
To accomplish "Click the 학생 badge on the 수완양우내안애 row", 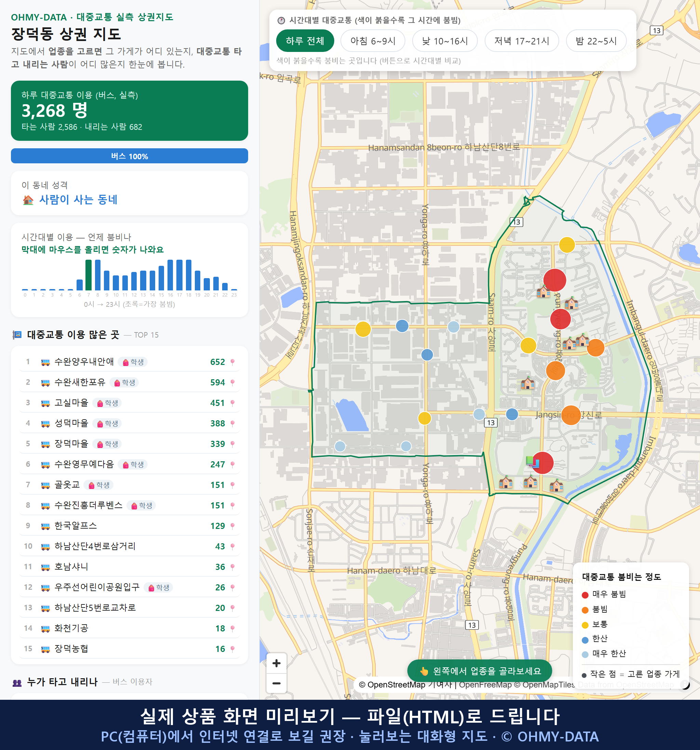I will pos(133,362).
